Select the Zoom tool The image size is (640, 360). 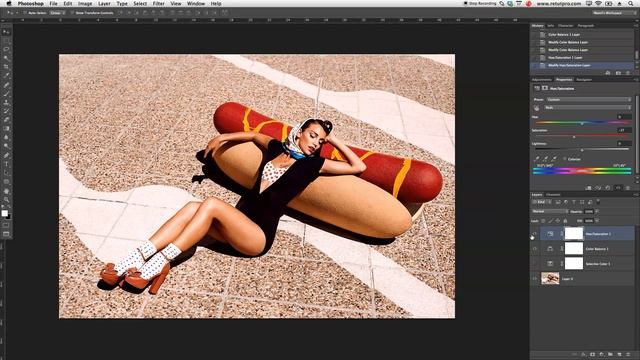[6, 200]
